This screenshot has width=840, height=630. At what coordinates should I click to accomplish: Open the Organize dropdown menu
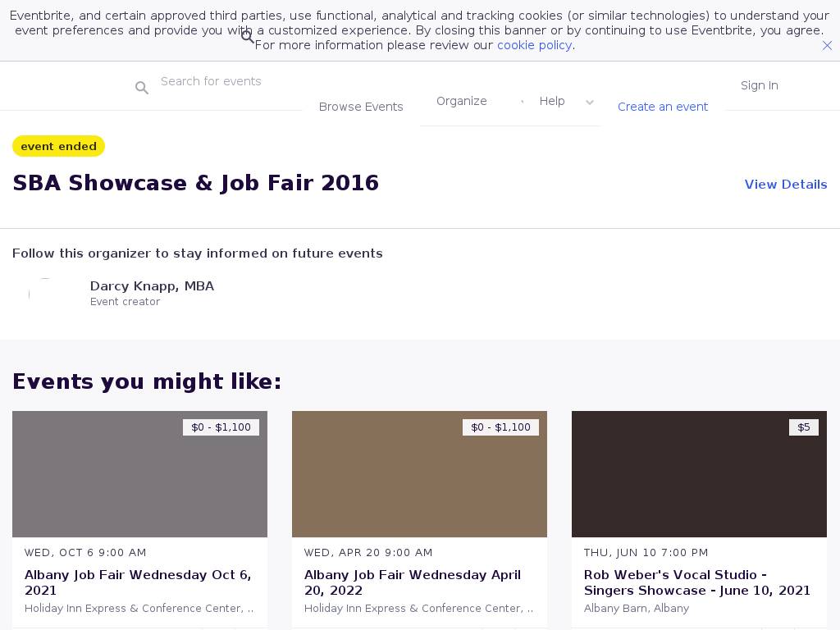(462, 101)
